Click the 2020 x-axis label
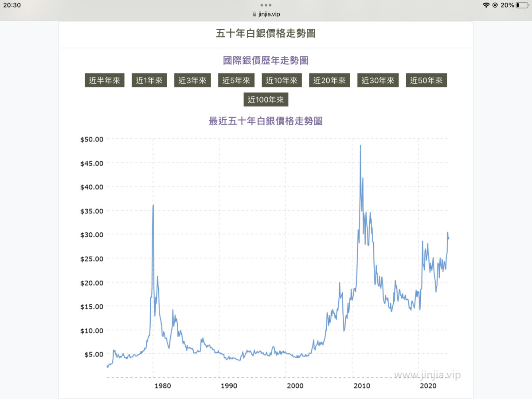Screen dimensions: 532x399 click(428, 386)
